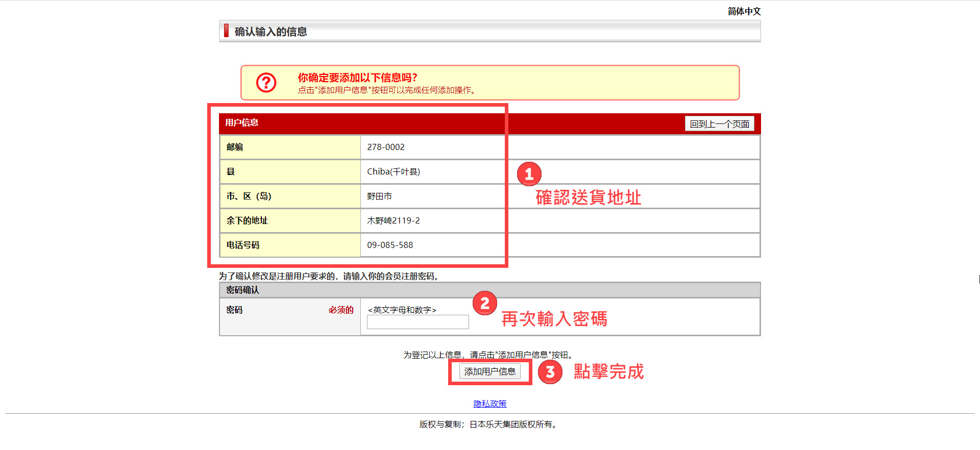Screen dimensions: 980x450
Task: Click the numbered circle 1 marker
Action: coord(529,174)
